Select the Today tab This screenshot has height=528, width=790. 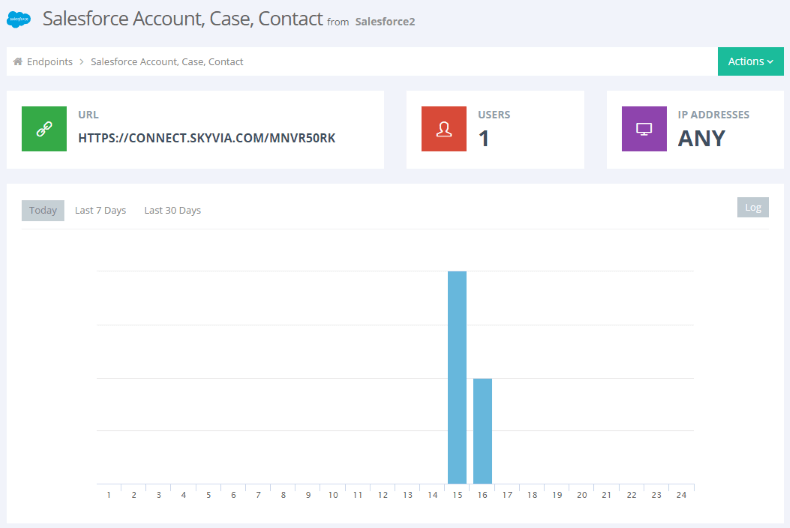(x=43, y=210)
